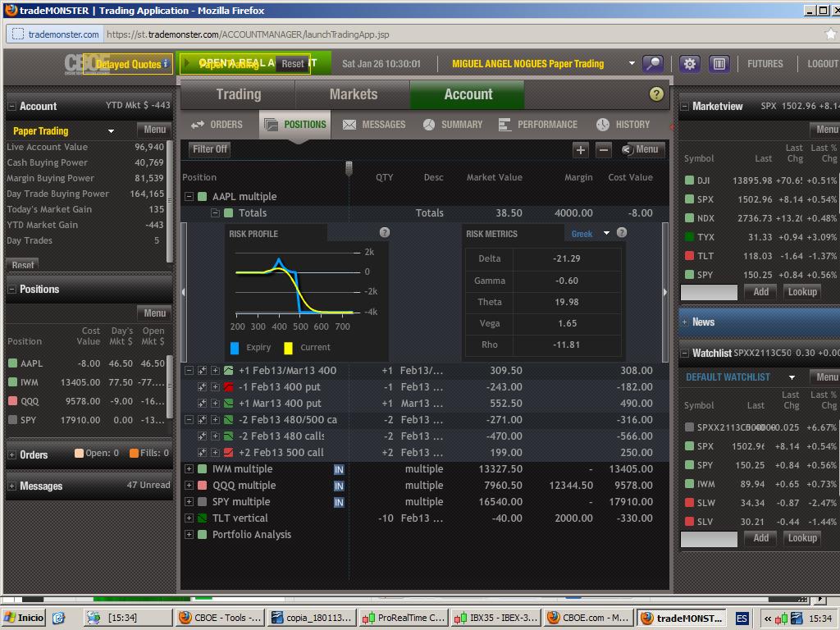
Task: Open the user account name dropdown arrow
Action: point(632,63)
